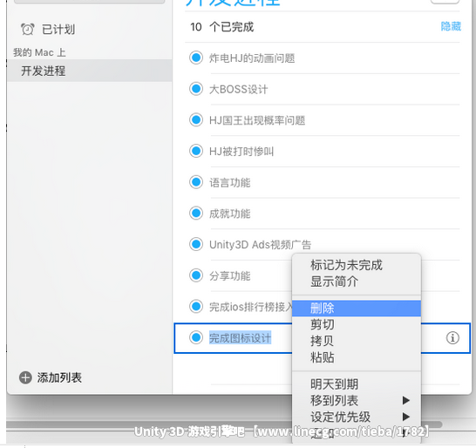The width and height of the screenshot is (476, 448).
Task: Toggle the 分享功能 completion circle
Action: [196, 275]
